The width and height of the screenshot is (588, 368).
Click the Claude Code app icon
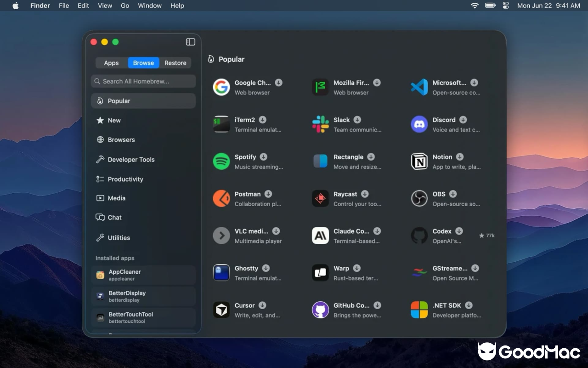coord(320,236)
